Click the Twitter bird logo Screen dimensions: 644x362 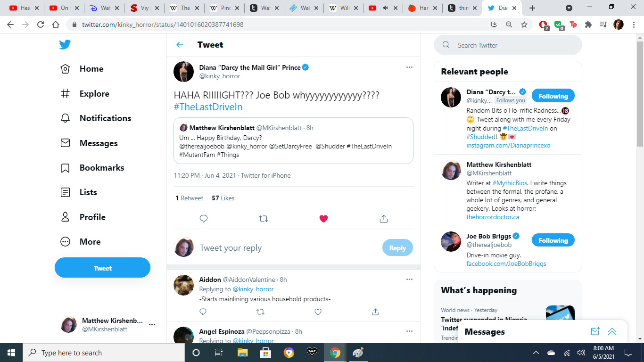coord(65,44)
